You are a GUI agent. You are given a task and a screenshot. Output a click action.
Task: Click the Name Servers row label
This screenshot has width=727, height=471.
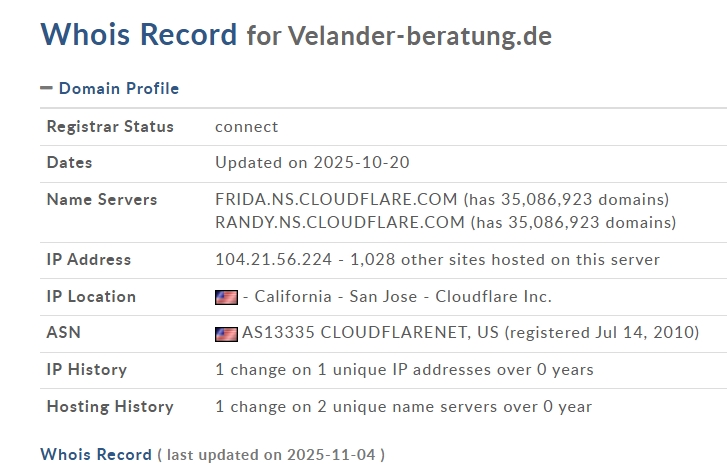coord(102,200)
